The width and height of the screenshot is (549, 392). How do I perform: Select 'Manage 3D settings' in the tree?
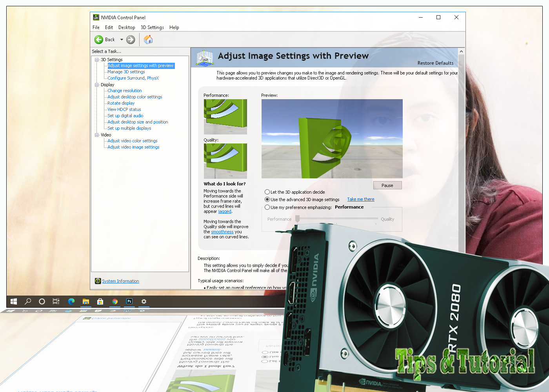pyautogui.click(x=126, y=72)
